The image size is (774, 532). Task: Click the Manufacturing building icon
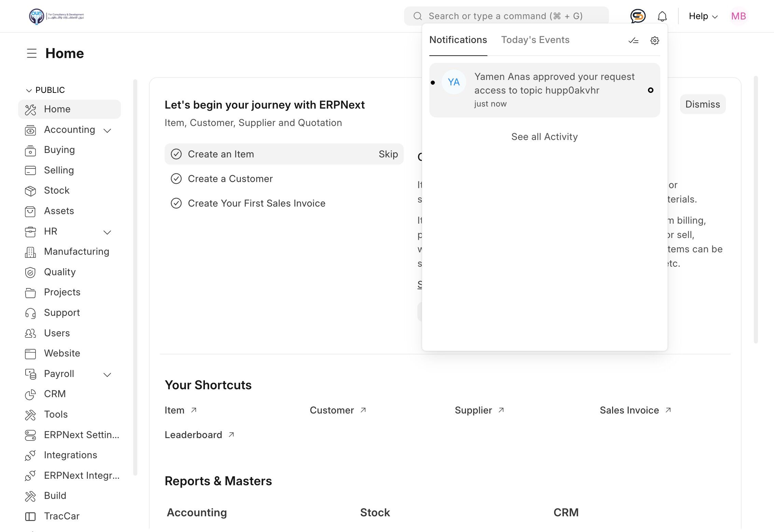[30, 252]
